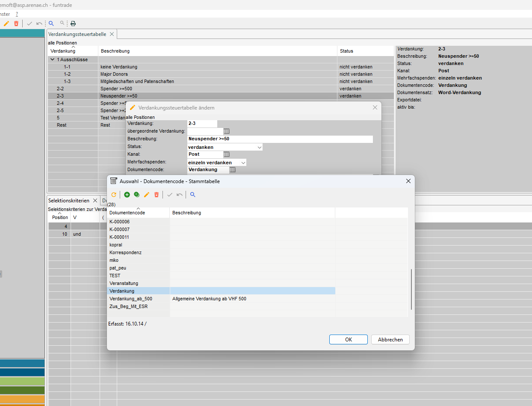Click the printer icon in the main toolbar
This screenshot has height=406, width=532.
click(x=73, y=24)
